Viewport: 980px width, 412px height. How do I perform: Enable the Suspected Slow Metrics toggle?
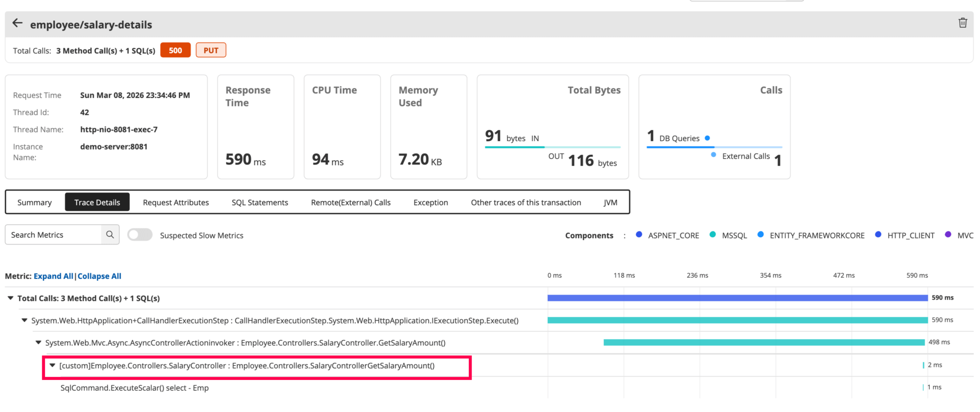(140, 235)
